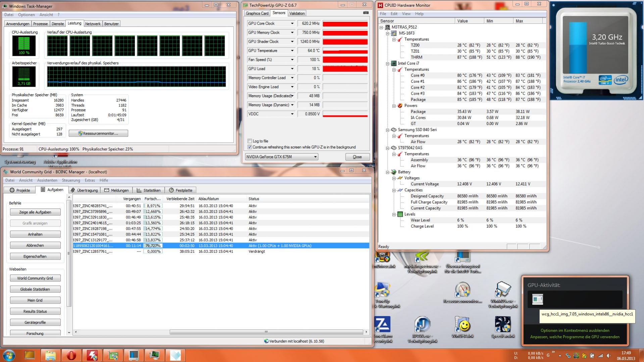The width and height of the screenshot is (644, 362).
Task: Open the Graphics Card tab in GPU-Z
Action: 257,13
